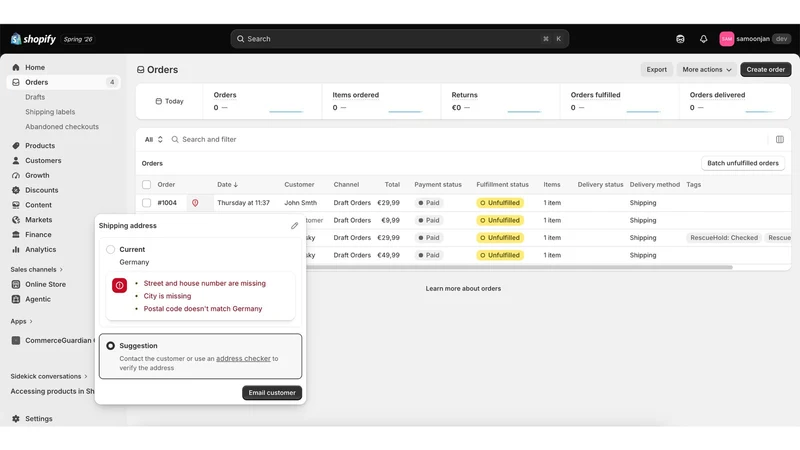
Task: Expand the Apps section
Action: (21, 321)
